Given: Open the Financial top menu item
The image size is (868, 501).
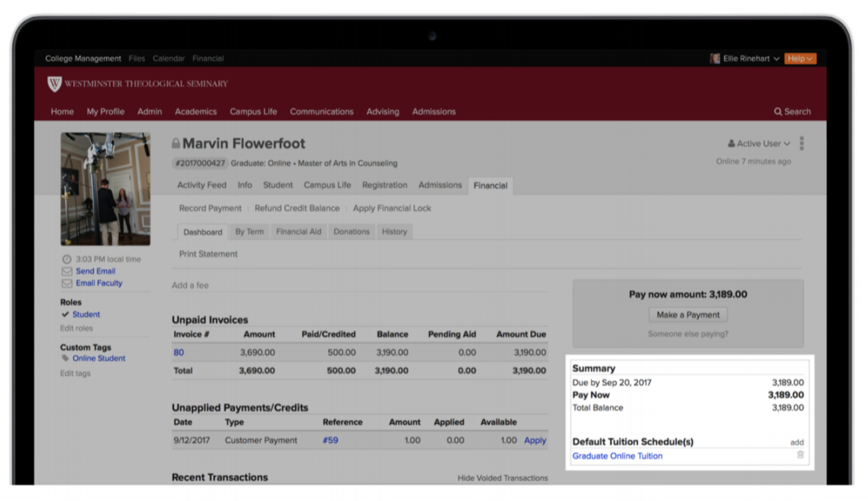Looking at the screenshot, I should point(208,59).
